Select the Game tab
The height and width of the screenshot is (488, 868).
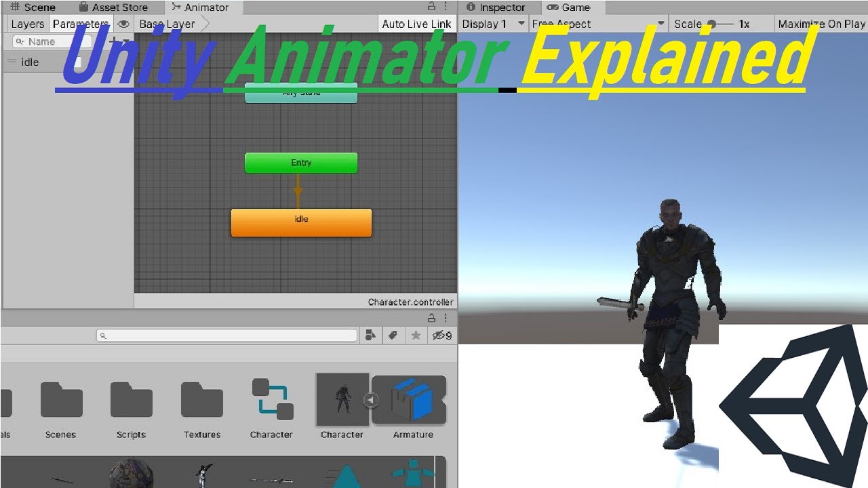(569, 7)
